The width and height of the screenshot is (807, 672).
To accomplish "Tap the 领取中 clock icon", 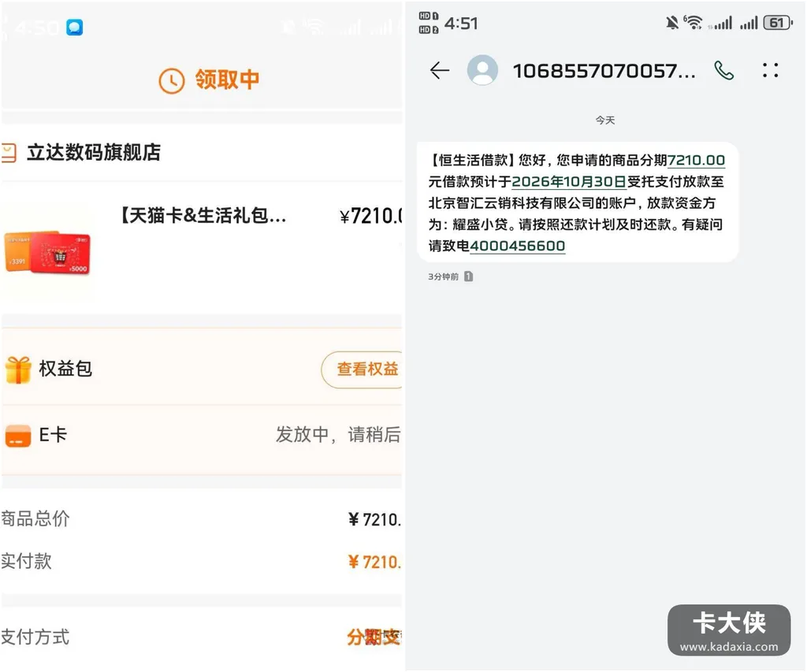I will [171, 81].
